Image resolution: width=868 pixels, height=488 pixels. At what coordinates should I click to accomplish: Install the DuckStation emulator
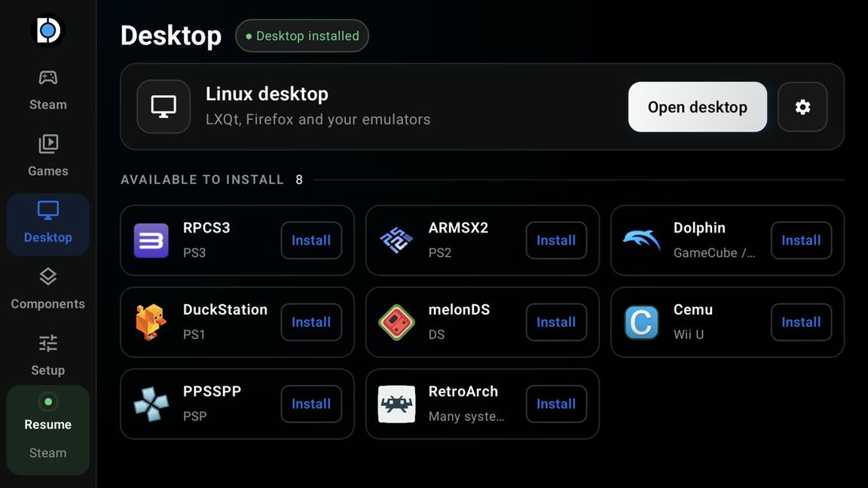pos(311,322)
